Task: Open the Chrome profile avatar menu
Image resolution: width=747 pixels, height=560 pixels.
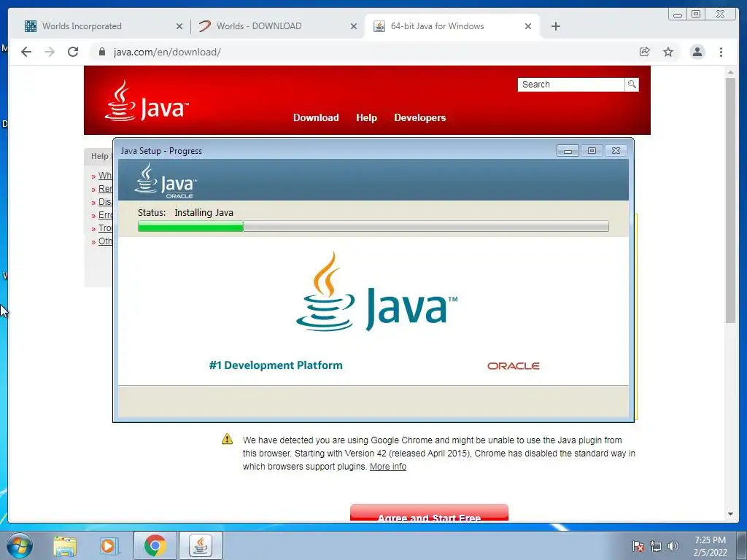Action: [x=697, y=52]
